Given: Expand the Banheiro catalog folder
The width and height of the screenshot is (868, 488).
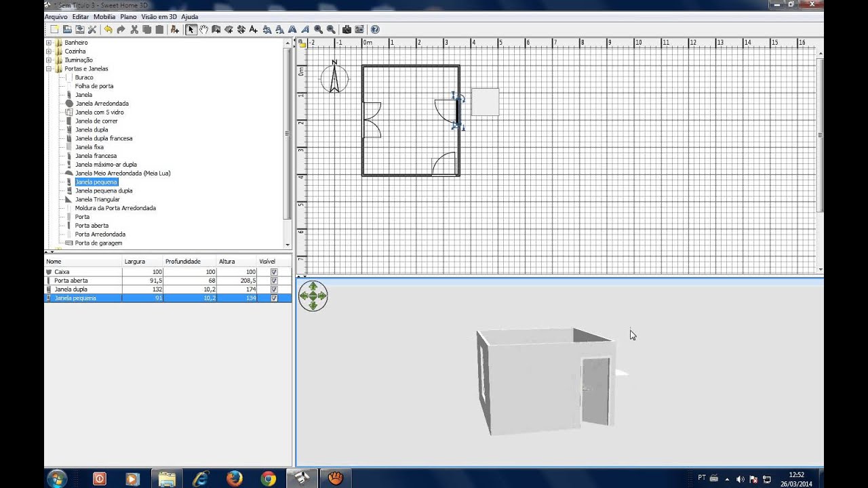Looking at the screenshot, I should click(49, 43).
